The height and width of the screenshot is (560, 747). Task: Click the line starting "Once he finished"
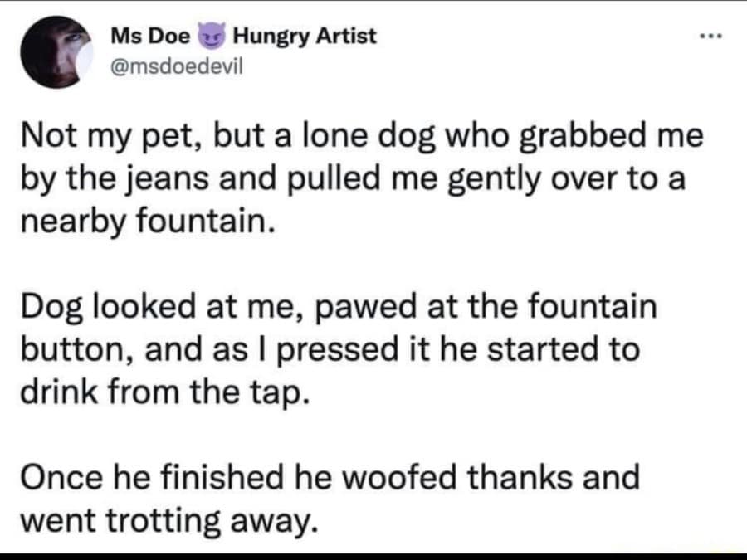click(330, 477)
